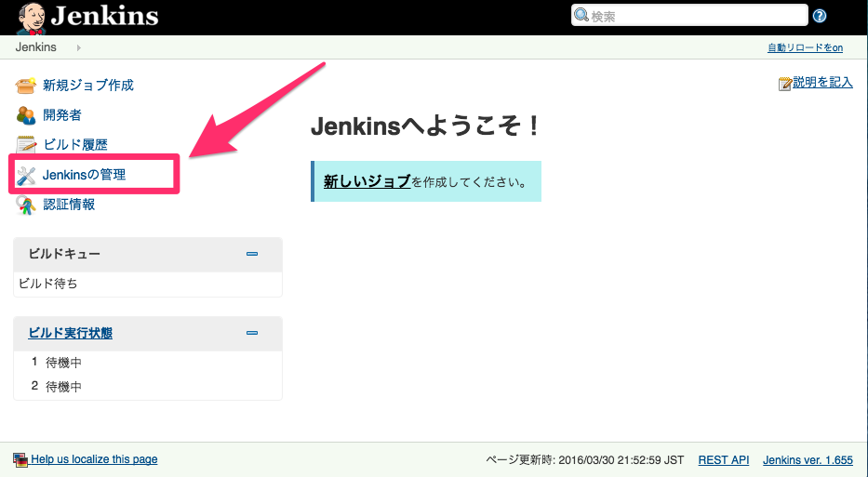Collapse the ビルド実行状態 panel
The width and height of the screenshot is (868, 477).
[252, 333]
